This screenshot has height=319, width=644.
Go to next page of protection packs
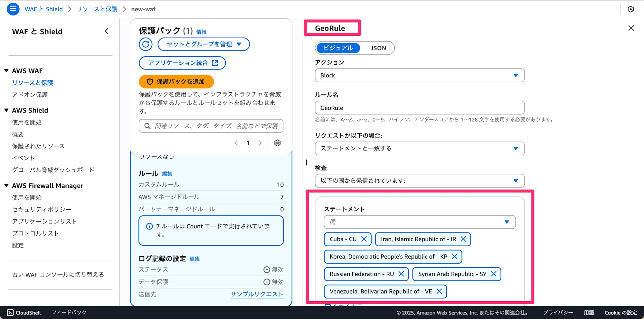click(x=260, y=143)
